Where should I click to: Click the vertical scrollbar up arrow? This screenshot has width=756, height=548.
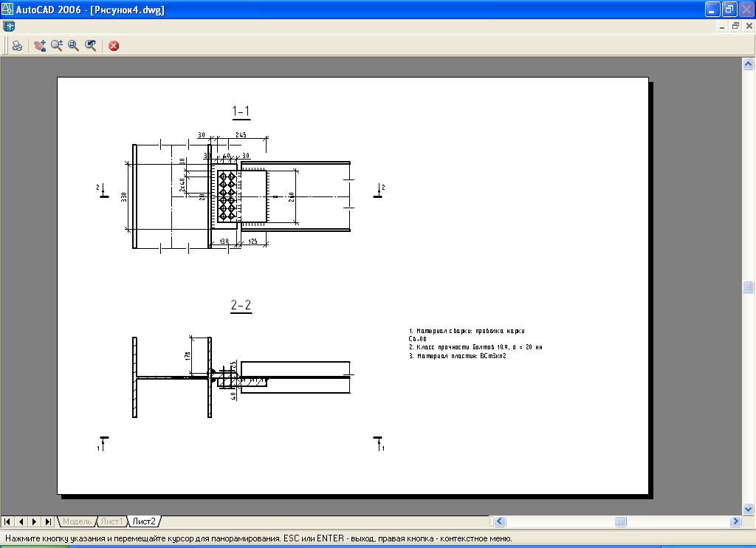coord(749,65)
